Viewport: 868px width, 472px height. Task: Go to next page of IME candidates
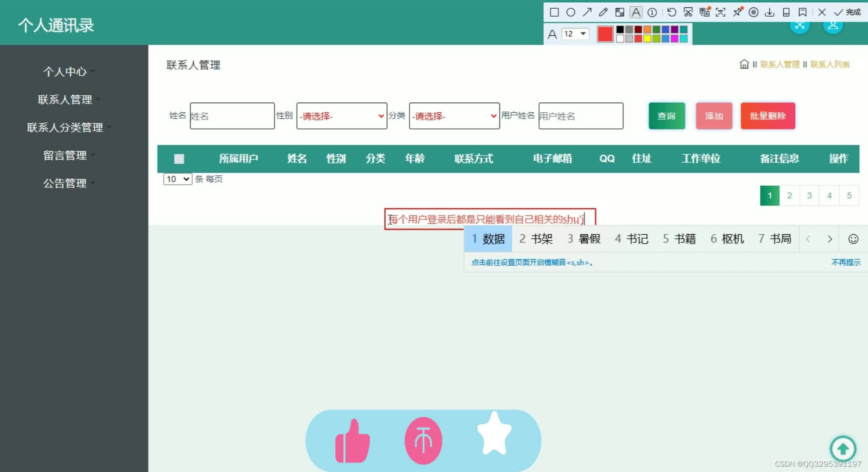[830, 239]
